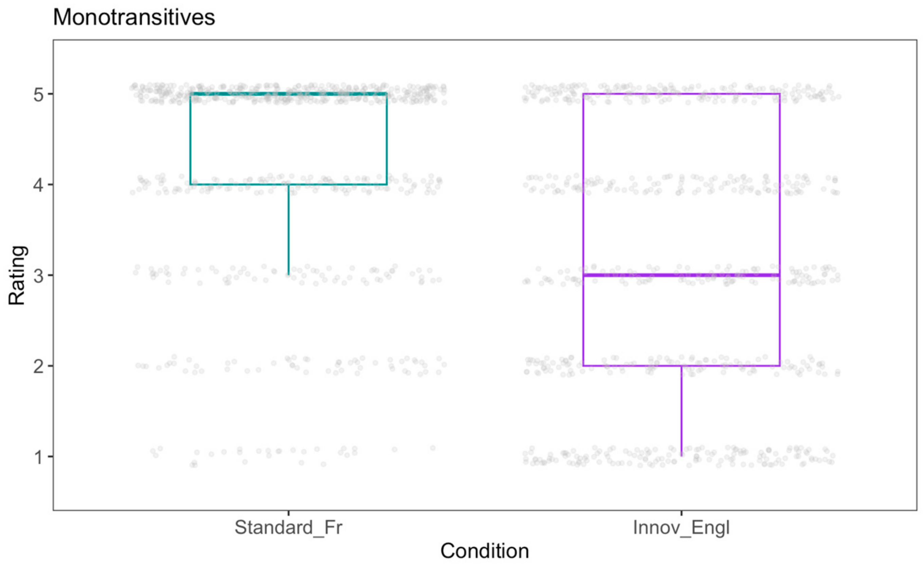Click the y-axis tick label 1
Viewport: 924px width, 567px height.
(x=39, y=457)
